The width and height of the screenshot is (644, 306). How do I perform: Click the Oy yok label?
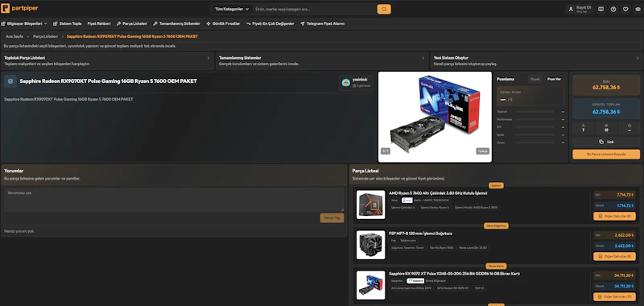point(535,79)
